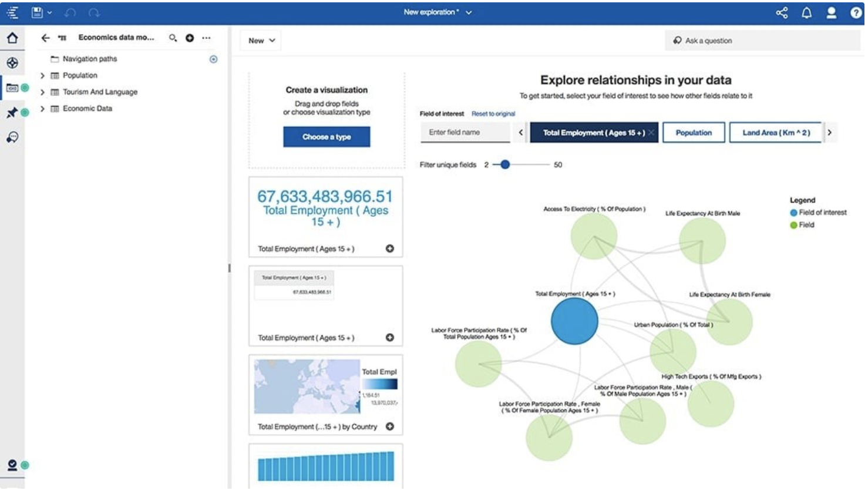
Task: Click the search icon in data panel
Action: [173, 38]
